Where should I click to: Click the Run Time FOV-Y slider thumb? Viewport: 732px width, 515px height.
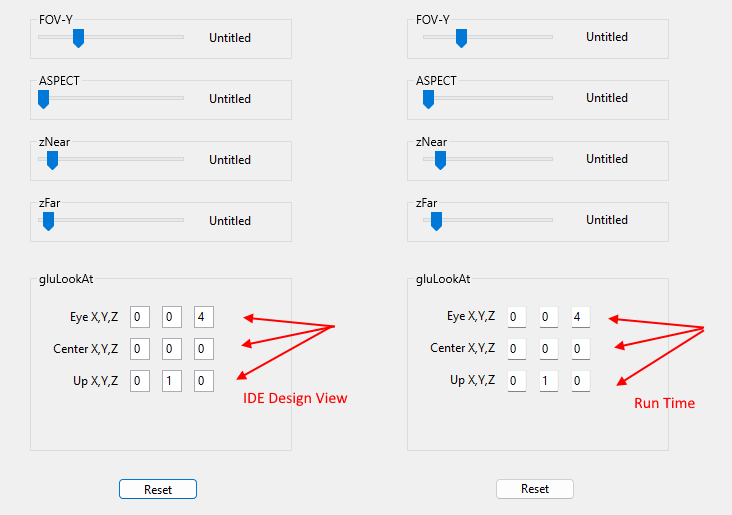(x=461, y=38)
